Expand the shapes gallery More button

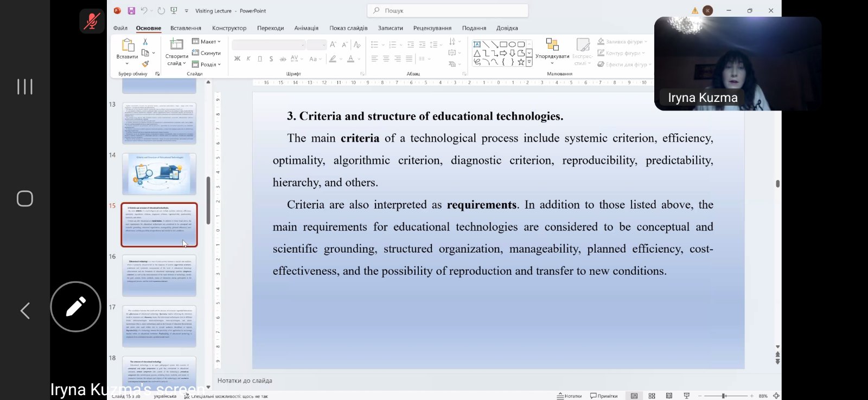click(529, 62)
